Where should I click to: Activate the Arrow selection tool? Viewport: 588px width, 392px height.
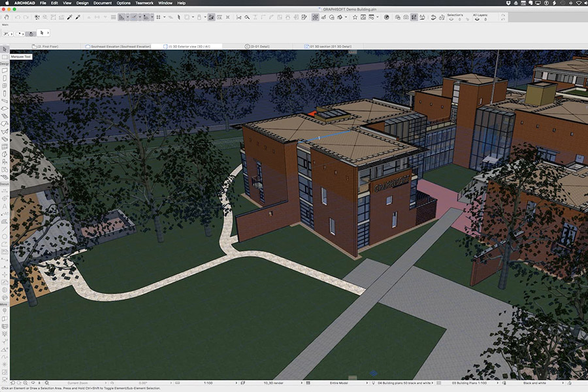click(x=5, y=48)
